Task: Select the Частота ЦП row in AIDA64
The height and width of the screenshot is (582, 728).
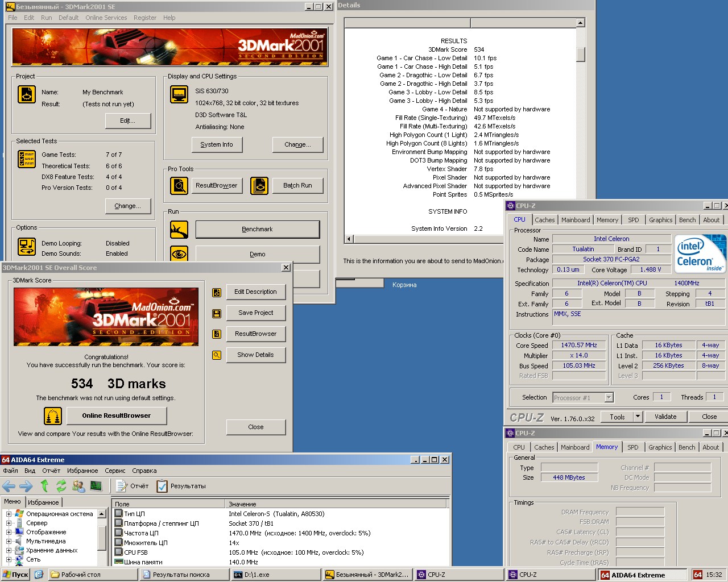Action: pos(281,533)
